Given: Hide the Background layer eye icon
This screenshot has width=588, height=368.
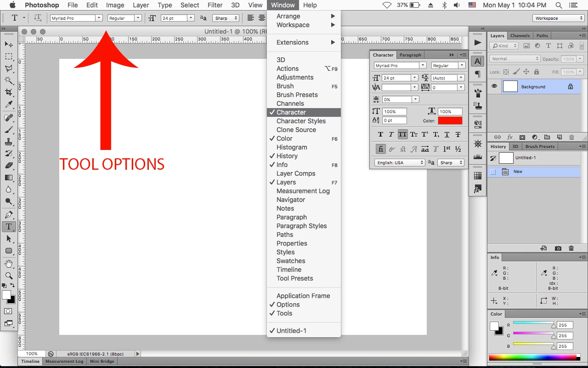Looking at the screenshot, I should pos(494,86).
